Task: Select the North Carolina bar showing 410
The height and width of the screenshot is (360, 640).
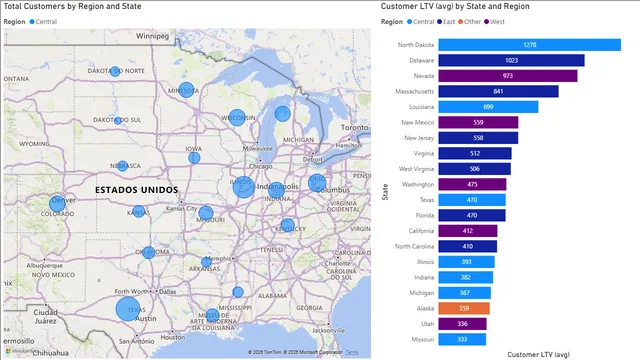Action: tap(468, 247)
